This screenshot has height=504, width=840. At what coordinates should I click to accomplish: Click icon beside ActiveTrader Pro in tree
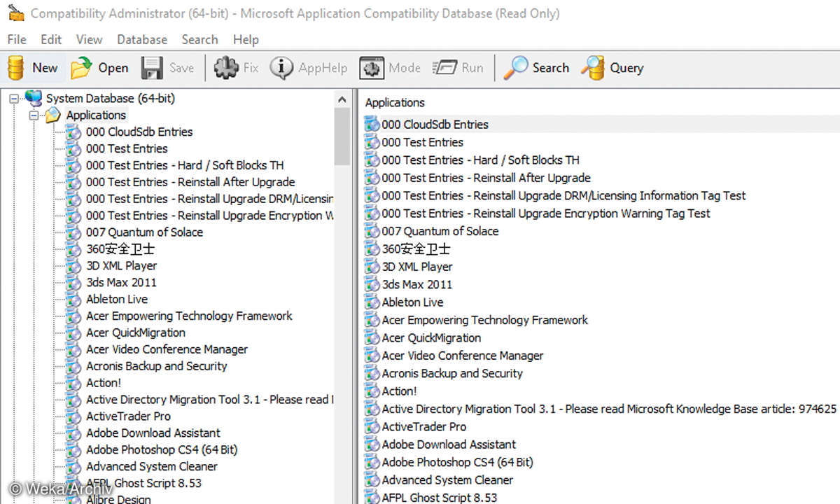73,416
